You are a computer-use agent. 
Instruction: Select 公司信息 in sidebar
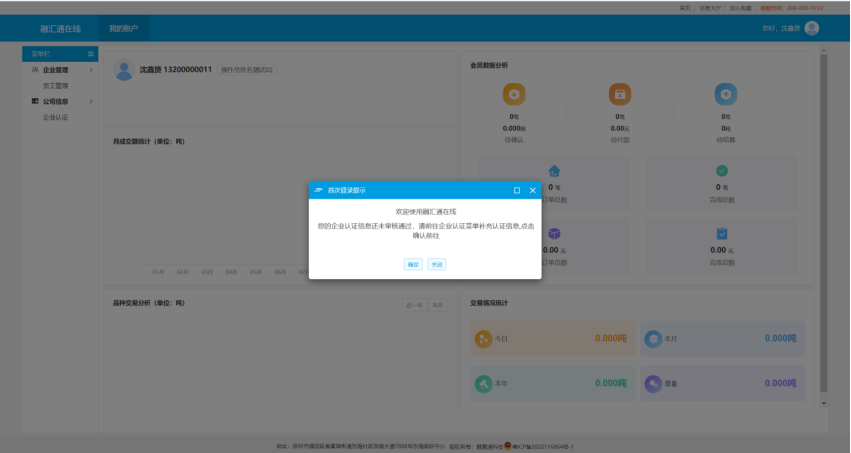click(x=55, y=101)
